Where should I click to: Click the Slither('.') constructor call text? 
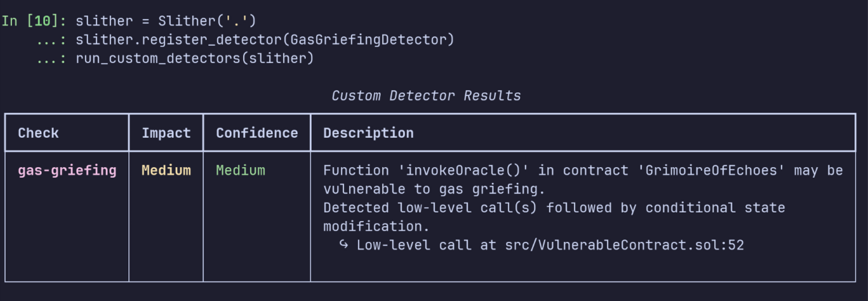pos(207,21)
